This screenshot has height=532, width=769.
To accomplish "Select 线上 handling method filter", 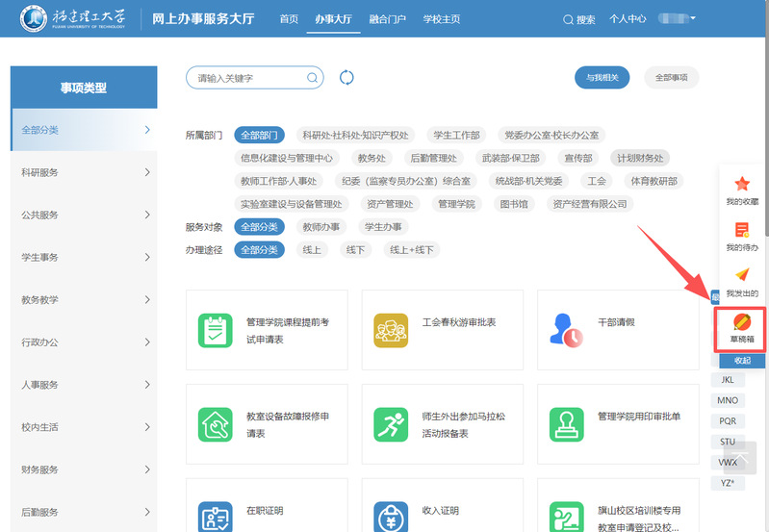I will click(312, 250).
